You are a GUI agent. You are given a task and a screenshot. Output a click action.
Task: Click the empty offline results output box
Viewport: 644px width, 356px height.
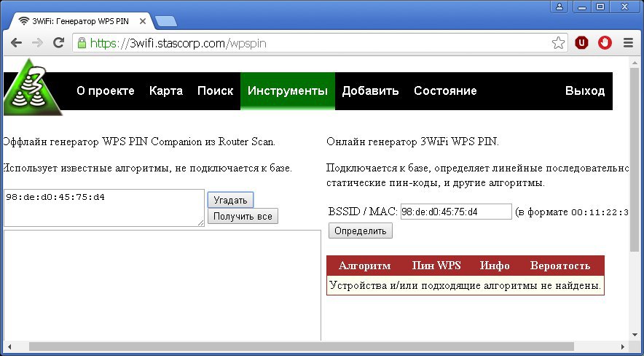pyautogui.click(x=162, y=285)
